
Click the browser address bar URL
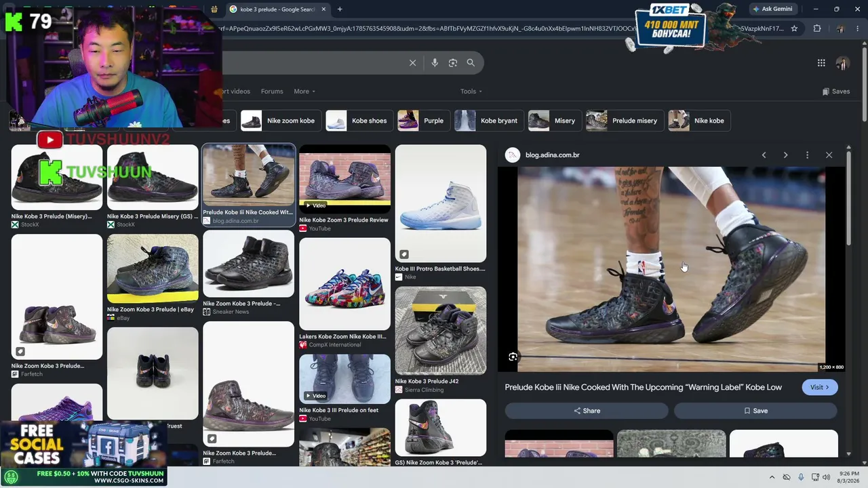click(502, 28)
